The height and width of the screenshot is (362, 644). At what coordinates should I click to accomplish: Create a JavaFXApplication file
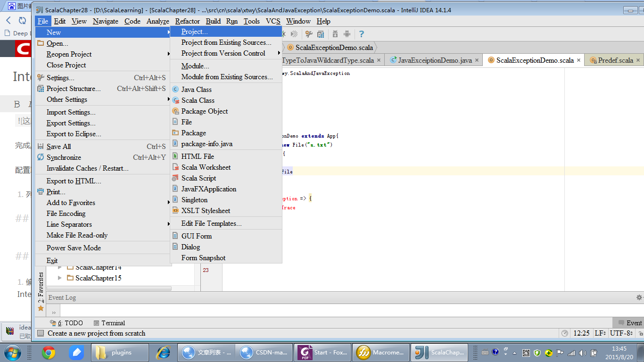[226, 189]
